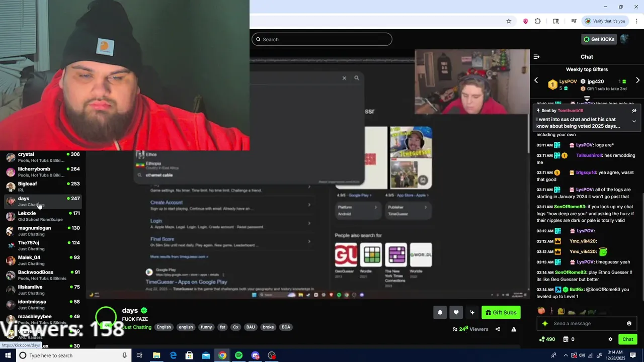Open the magnumlogan channel in the sidebar
The height and width of the screenshot is (362, 644).
pos(42,231)
